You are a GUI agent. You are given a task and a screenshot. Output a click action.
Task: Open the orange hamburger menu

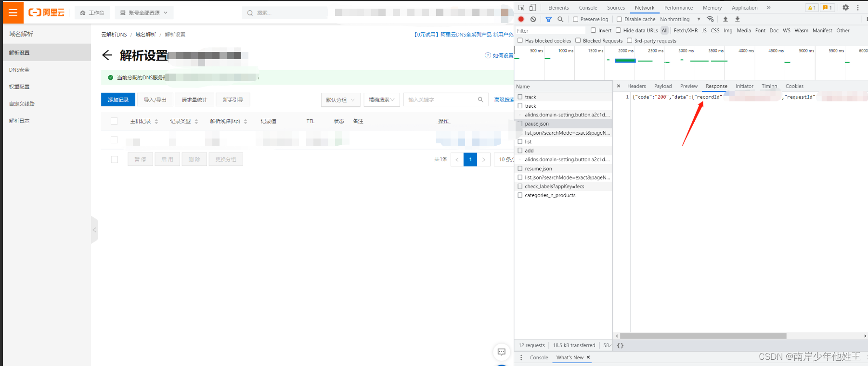tap(13, 13)
